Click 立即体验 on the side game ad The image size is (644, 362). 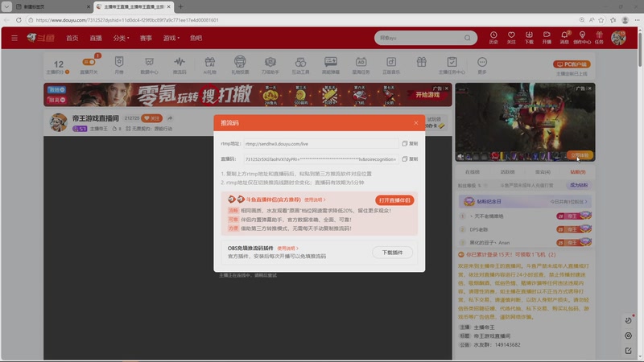[580, 155]
